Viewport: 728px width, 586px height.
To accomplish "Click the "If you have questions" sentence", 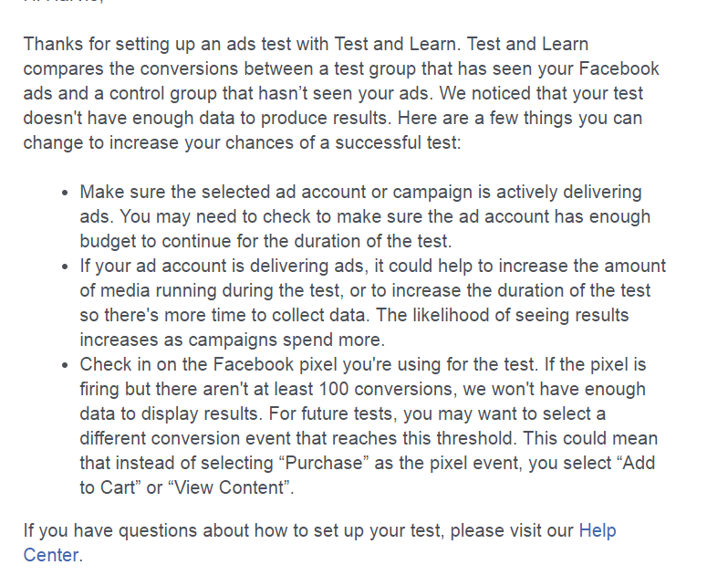I will click(182, 531).
